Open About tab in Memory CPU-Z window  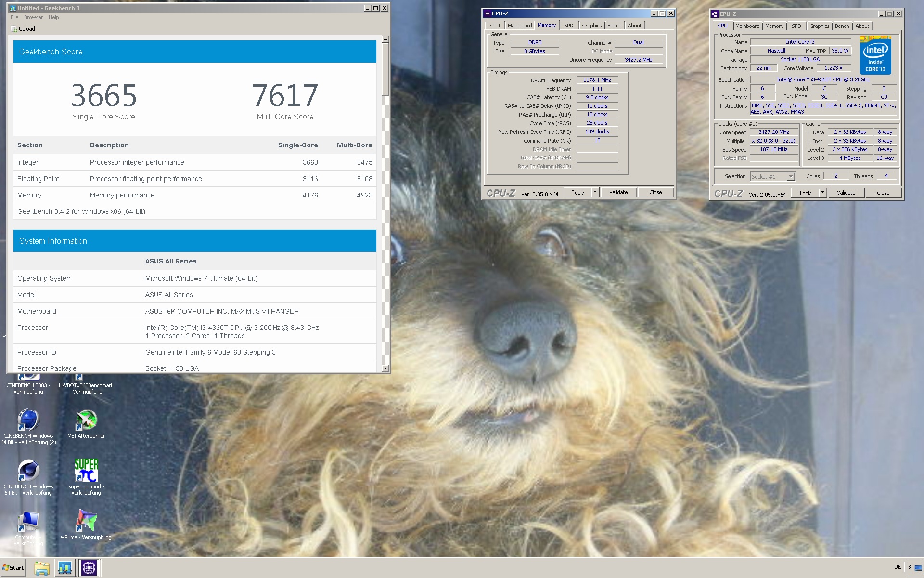(x=634, y=26)
